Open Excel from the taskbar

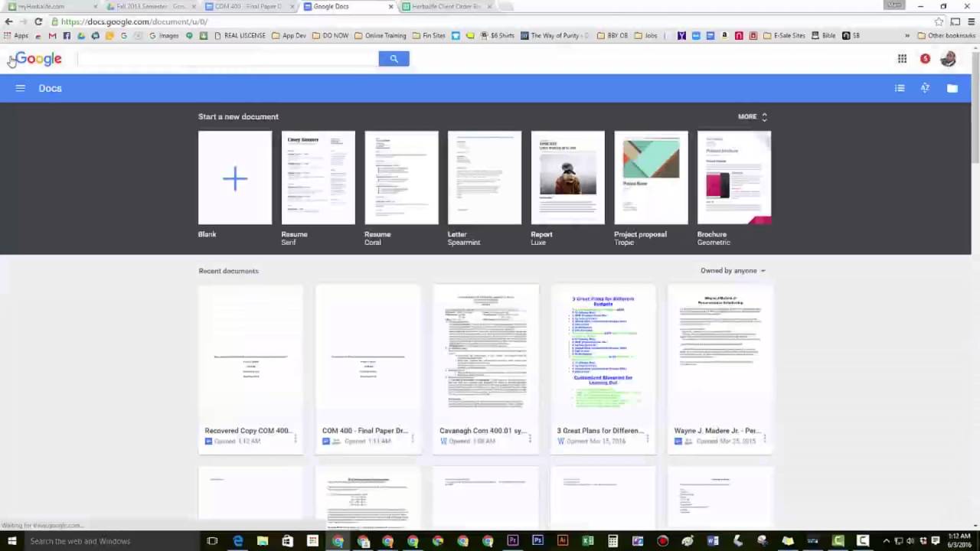pos(587,541)
